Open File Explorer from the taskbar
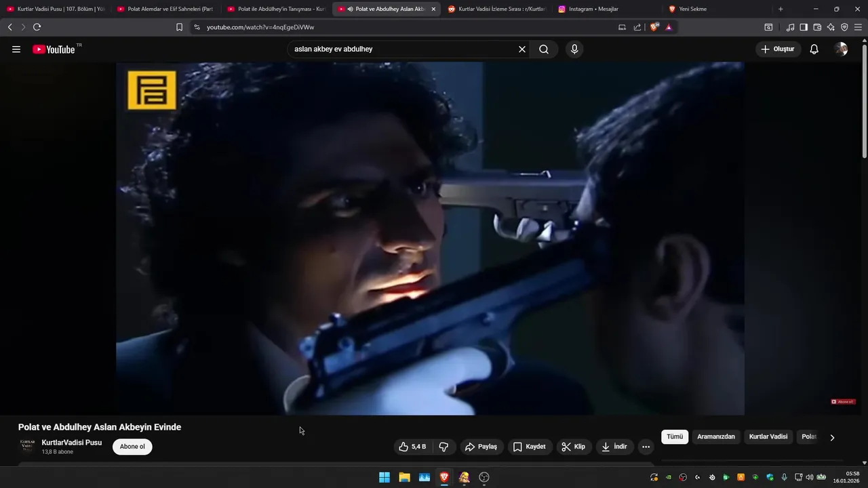 (x=404, y=477)
